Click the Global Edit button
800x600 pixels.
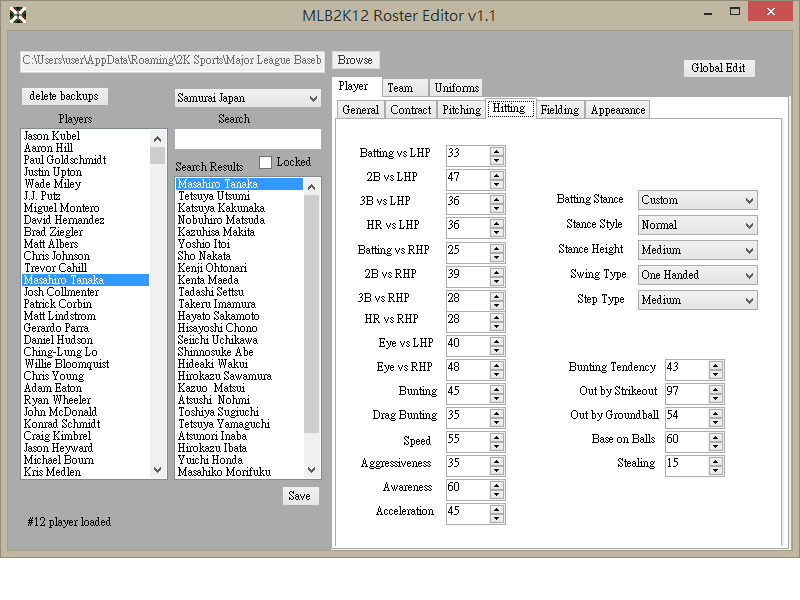pos(718,68)
